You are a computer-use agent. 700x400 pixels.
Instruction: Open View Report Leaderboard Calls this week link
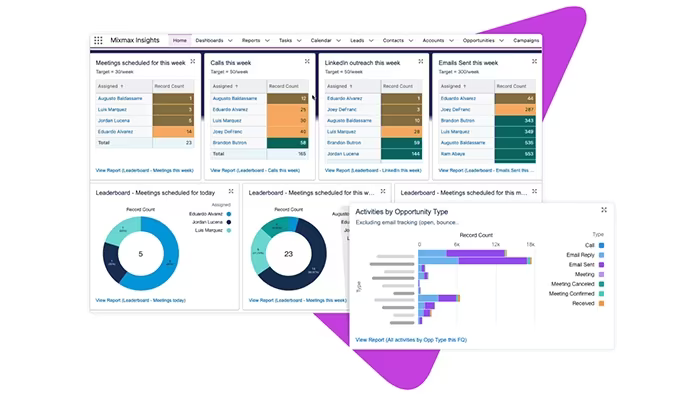point(255,171)
